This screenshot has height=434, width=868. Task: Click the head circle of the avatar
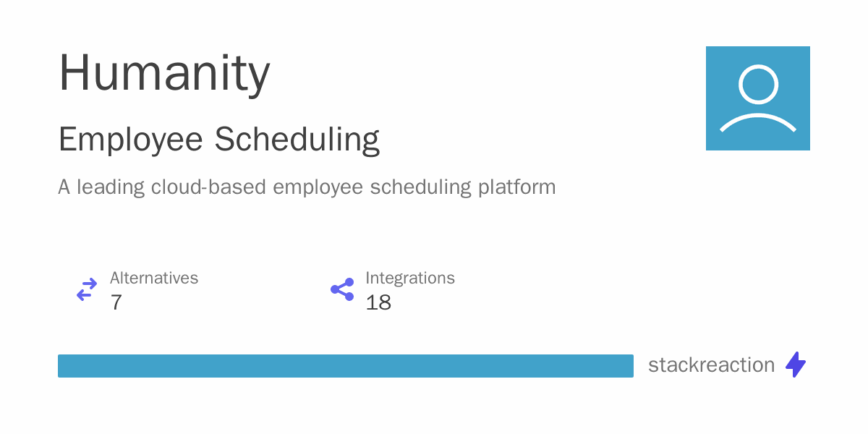(x=758, y=85)
